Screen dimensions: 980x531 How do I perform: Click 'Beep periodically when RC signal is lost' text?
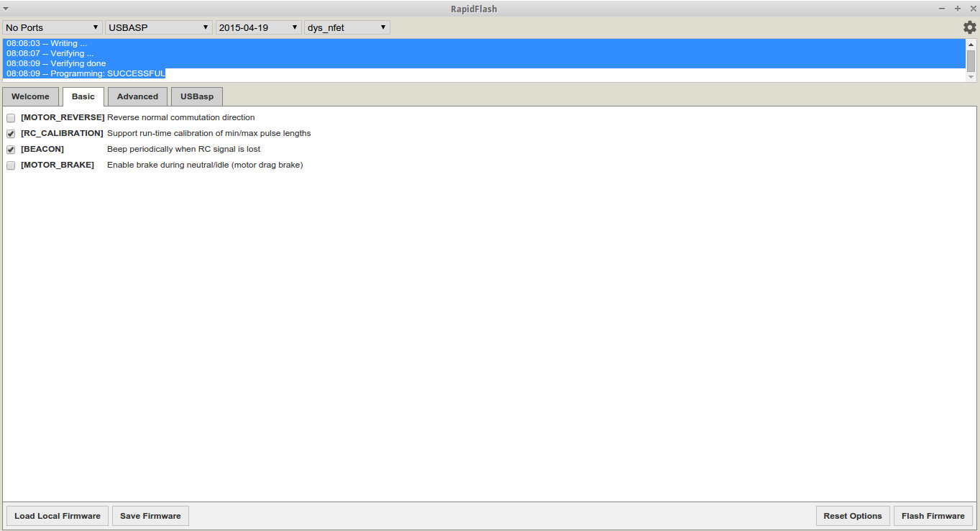coord(183,149)
